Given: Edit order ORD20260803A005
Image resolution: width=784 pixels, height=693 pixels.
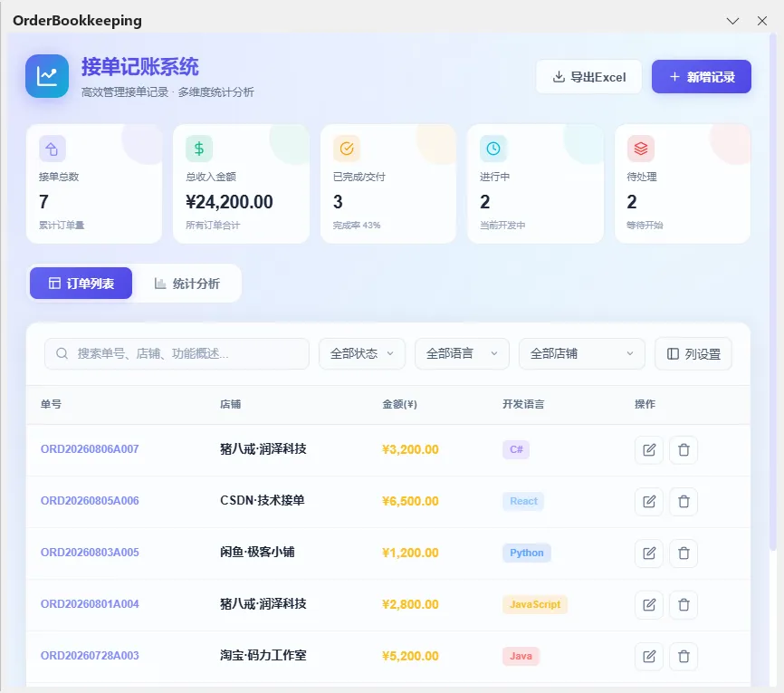Looking at the screenshot, I should (x=649, y=553).
